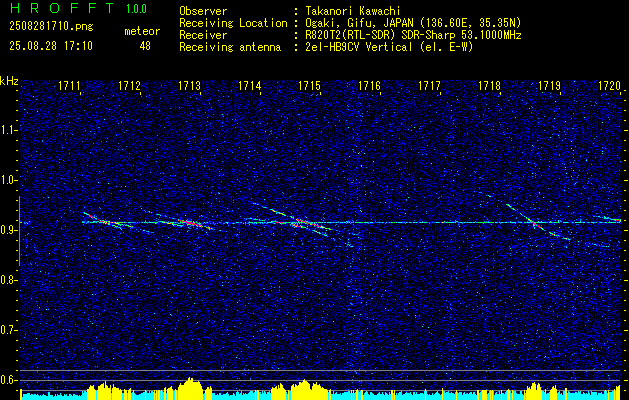Image resolution: width=629 pixels, height=400 pixels.
Task: Click time marker 1711
Action: (69, 85)
